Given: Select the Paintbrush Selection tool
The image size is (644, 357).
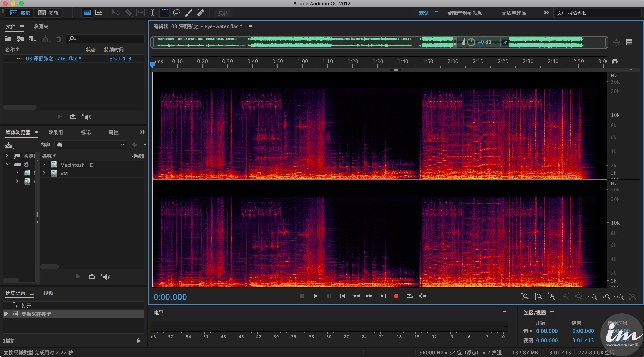Looking at the screenshot, I should [188, 13].
